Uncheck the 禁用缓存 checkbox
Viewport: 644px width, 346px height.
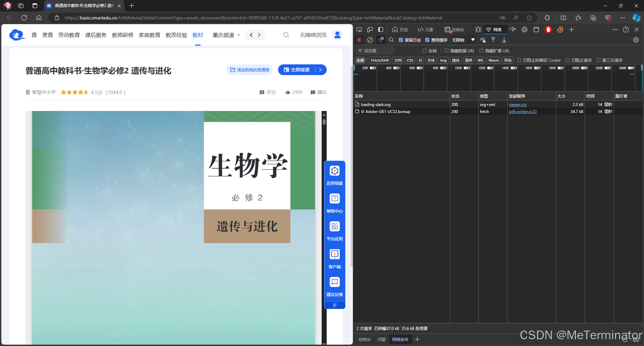coord(427,40)
